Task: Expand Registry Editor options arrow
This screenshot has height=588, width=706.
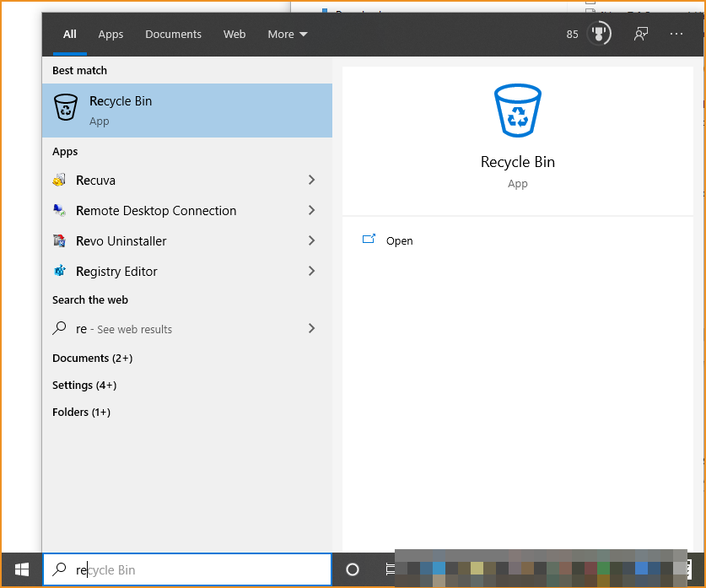Action: 311,271
